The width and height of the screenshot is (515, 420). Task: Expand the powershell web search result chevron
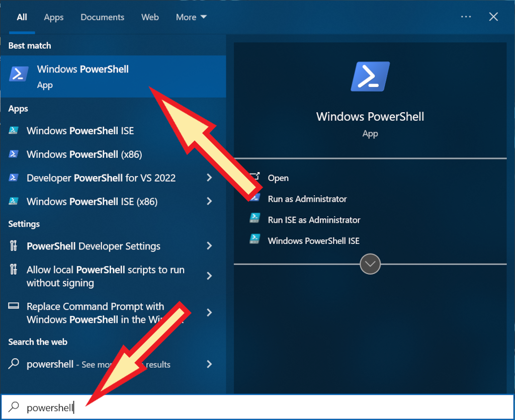coord(209,364)
